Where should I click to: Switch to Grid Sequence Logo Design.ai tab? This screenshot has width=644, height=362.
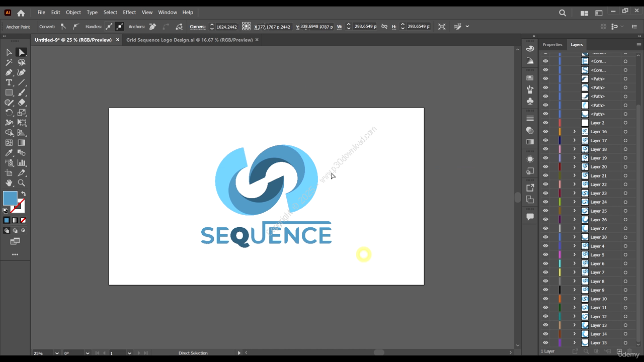tap(189, 40)
